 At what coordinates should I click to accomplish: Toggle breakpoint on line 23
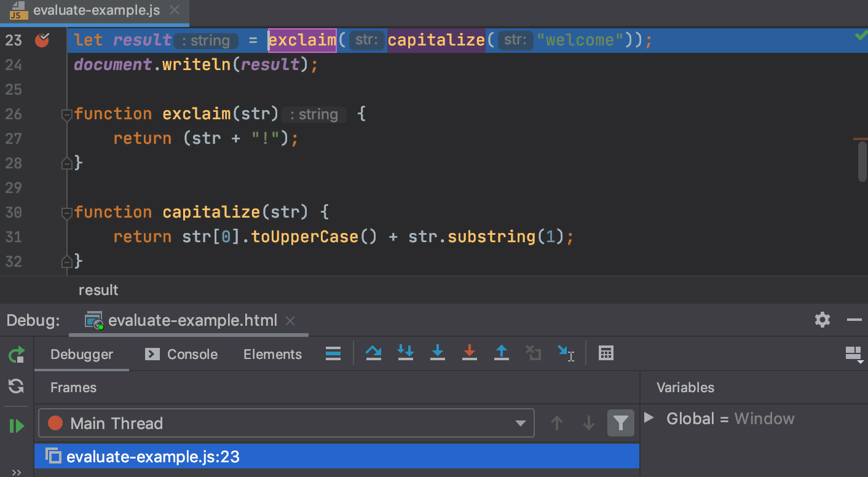(x=42, y=41)
